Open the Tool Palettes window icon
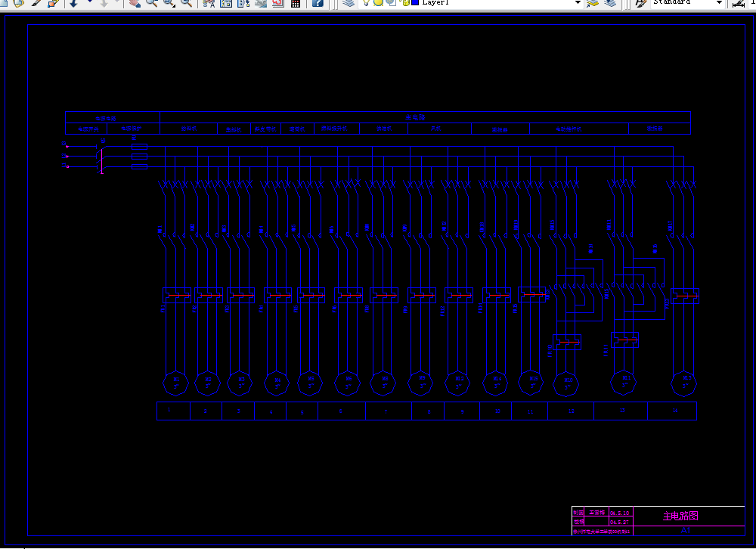 (243, 3)
